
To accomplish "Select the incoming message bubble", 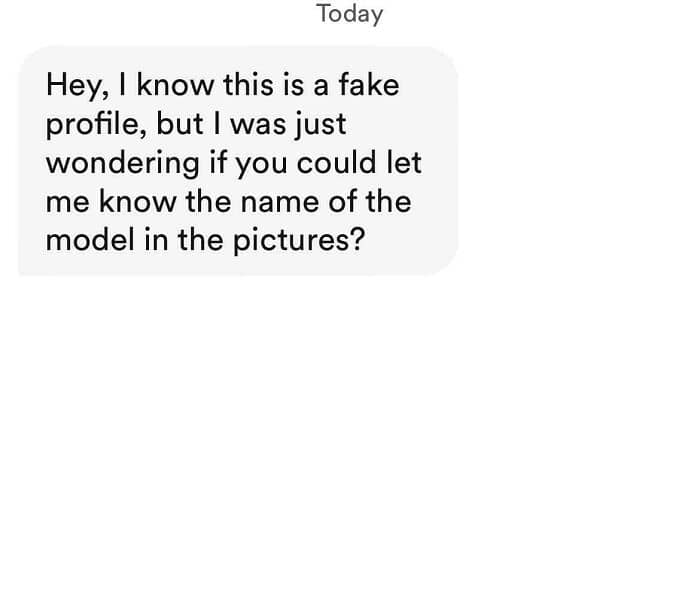I will 238,160.
